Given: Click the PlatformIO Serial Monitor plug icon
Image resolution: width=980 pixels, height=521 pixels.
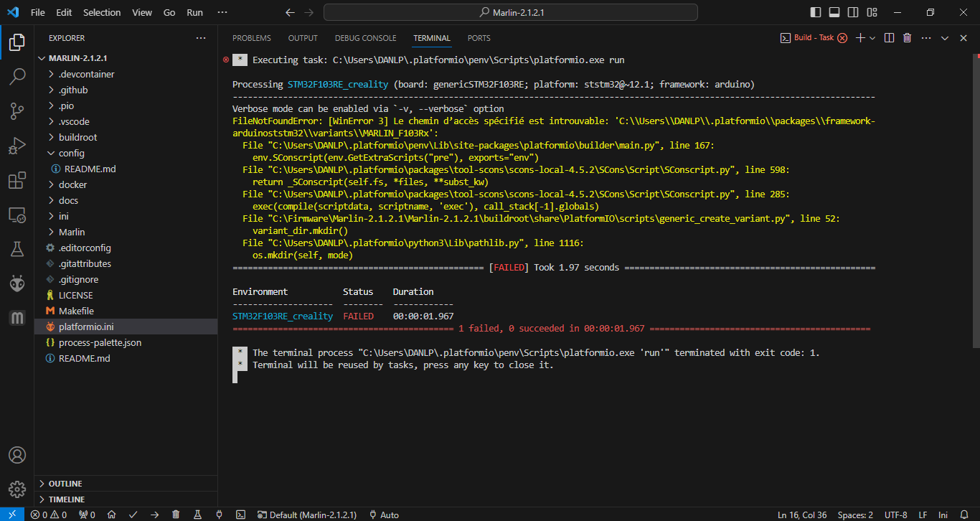Looking at the screenshot, I should [x=220, y=515].
